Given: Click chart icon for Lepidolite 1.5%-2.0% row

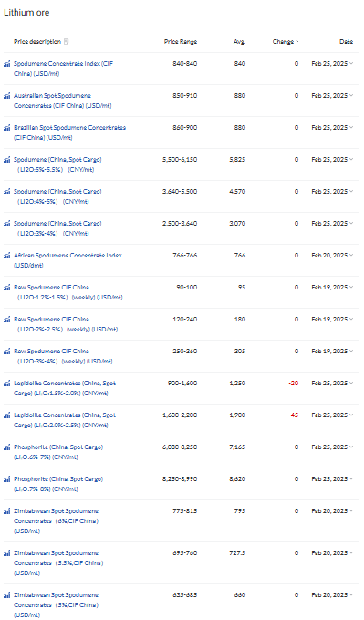Looking at the screenshot, I should (x=6, y=384).
